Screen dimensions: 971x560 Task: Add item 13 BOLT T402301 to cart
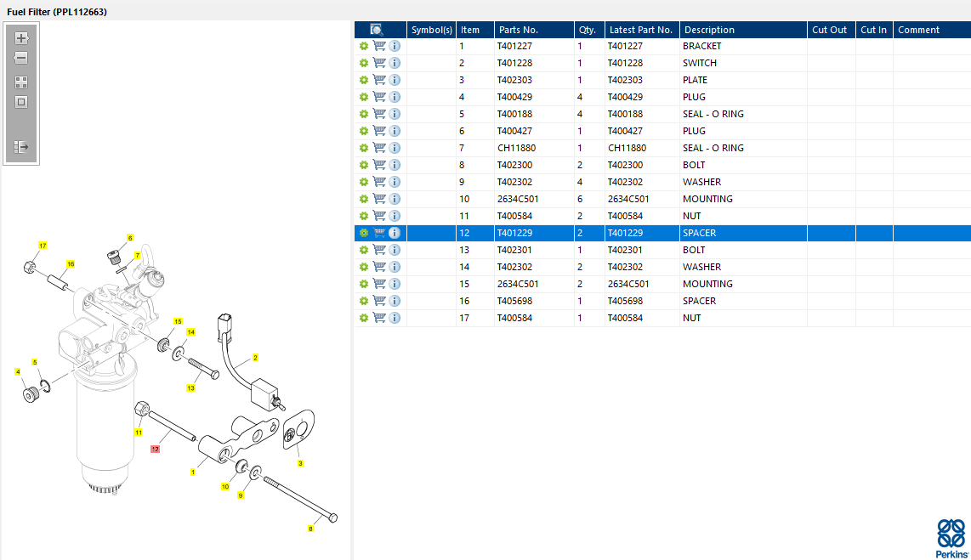click(x=379, y=250)
